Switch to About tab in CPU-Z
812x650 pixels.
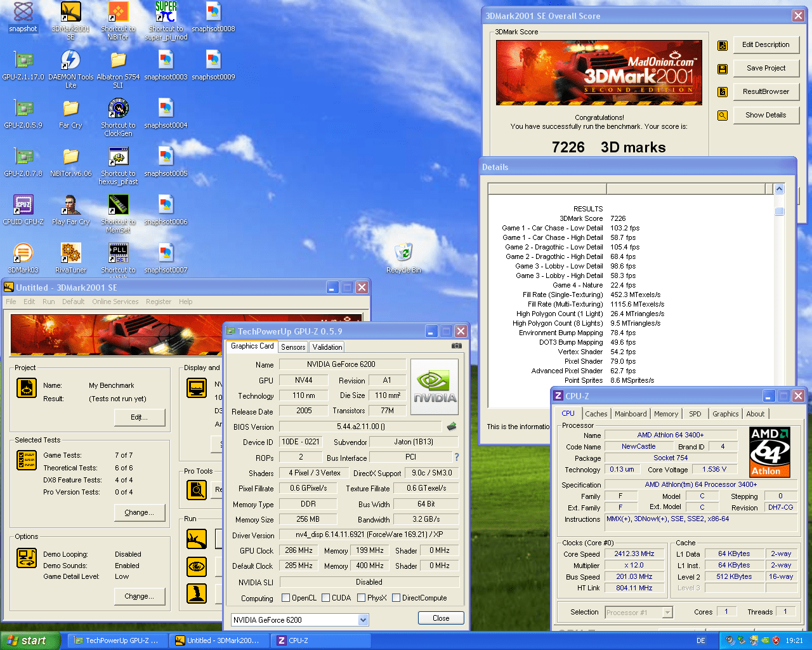[756, 414]
